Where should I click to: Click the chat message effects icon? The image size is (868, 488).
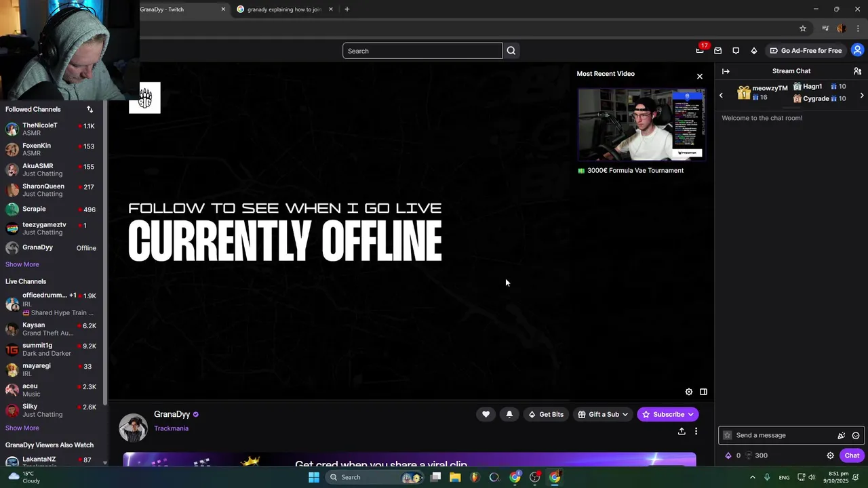point(842,435)
